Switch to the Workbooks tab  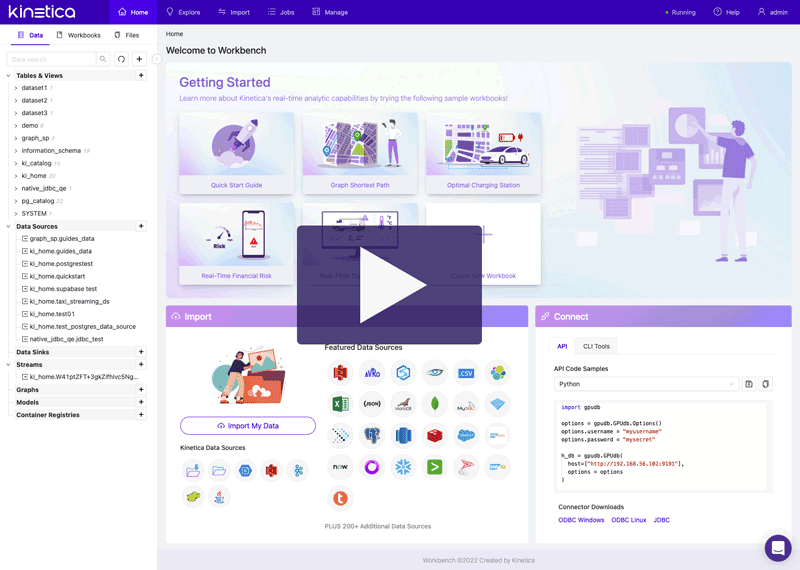(x=79, y=35)
